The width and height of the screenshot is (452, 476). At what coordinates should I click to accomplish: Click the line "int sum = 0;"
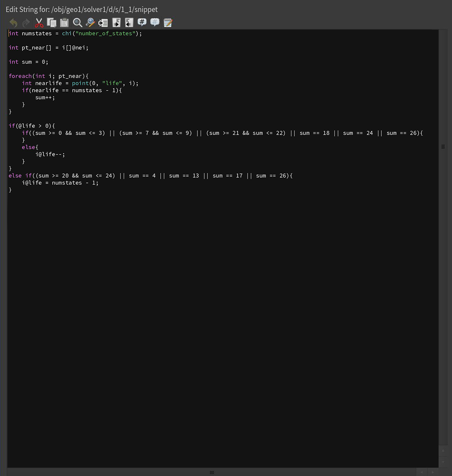tap(29, 62)
